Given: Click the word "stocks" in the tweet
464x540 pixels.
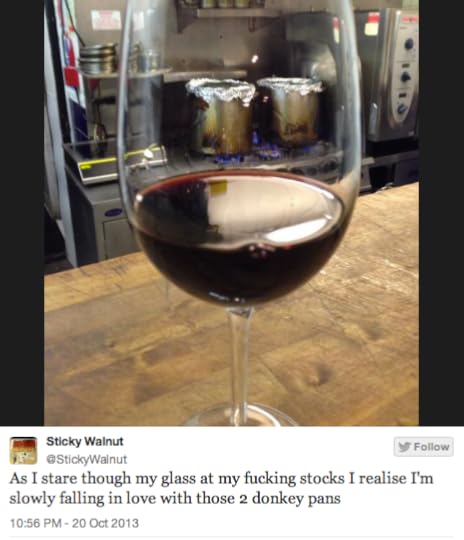Looking at the screenshot, I should point(322,478).
